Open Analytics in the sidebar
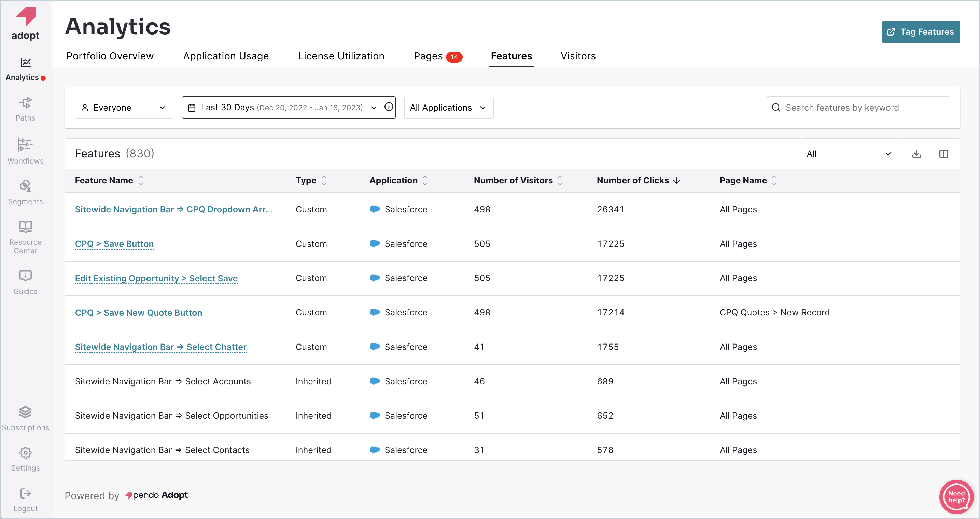The height and width of the screenshot is (519, 980). (x=26, y=69)
